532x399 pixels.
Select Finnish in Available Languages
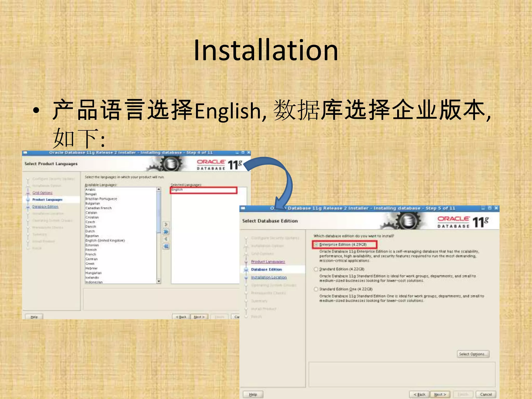point(91,250)
